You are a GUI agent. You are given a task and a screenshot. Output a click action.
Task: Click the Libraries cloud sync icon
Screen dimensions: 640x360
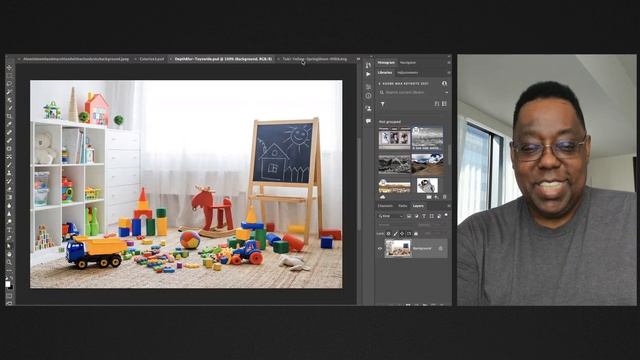click(382, 197)
